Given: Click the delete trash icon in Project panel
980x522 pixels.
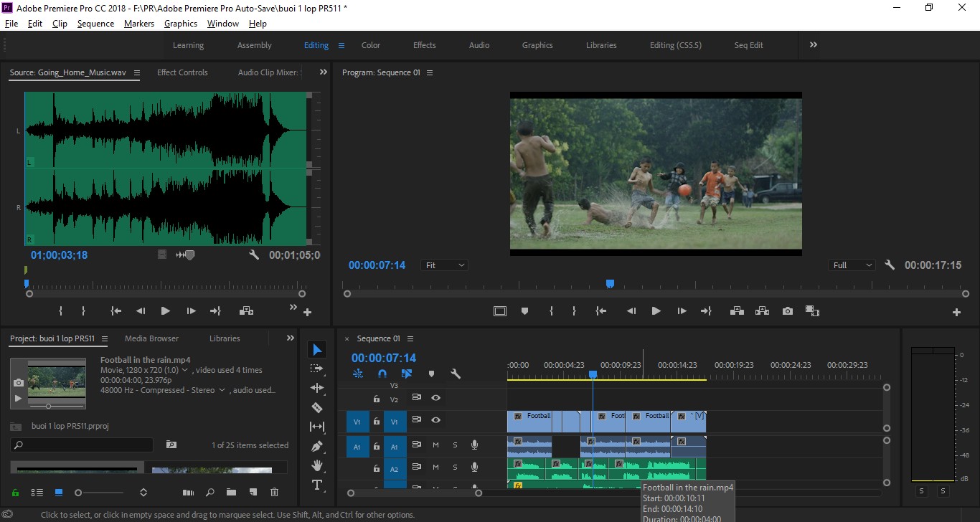Looking at the screenshot, I should coord(274,493).
